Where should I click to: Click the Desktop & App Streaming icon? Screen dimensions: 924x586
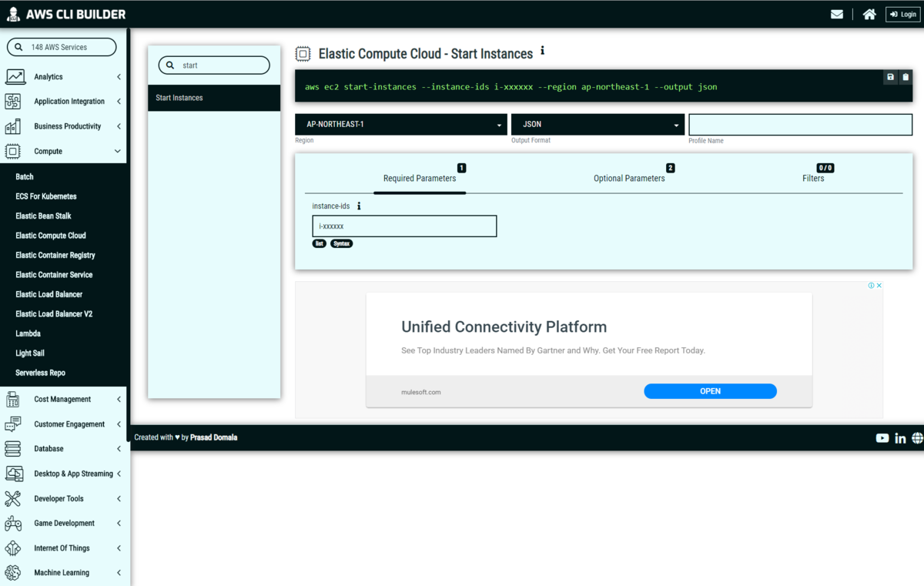pyautogui.click(x=15, y=474)
